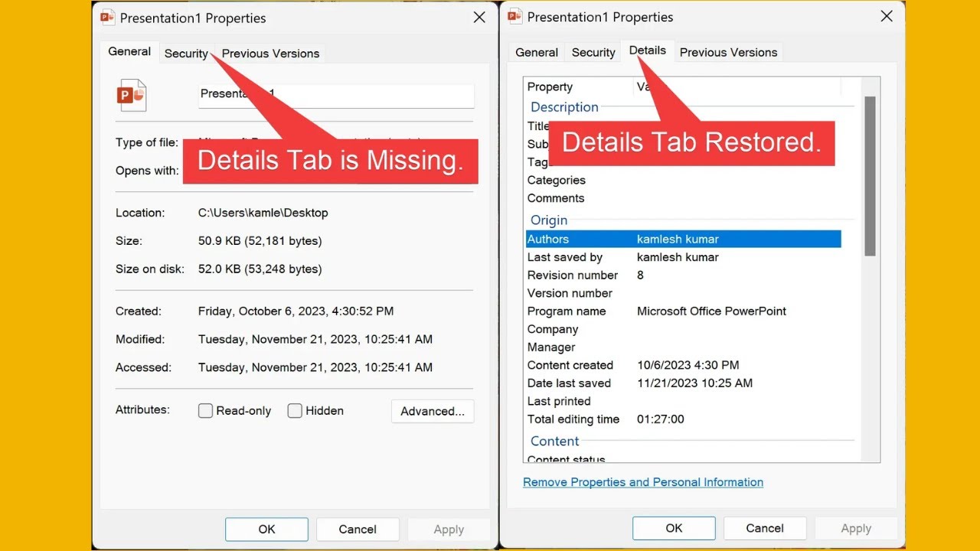Image resolution: width=980 pixels, height=551 pixels.
Task: Open the General tab in the left window
Action: click(129, 52)
